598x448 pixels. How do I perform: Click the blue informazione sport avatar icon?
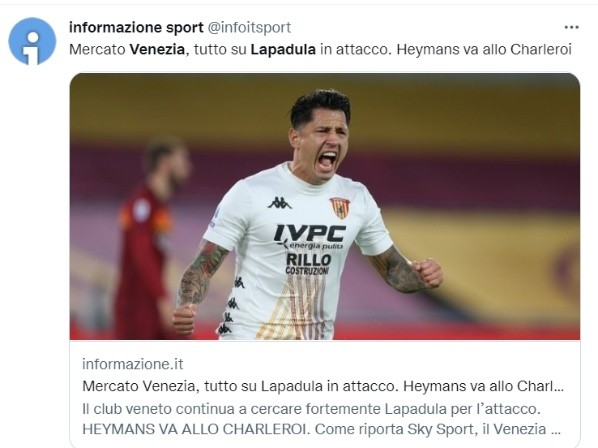(x=32, y=41)
